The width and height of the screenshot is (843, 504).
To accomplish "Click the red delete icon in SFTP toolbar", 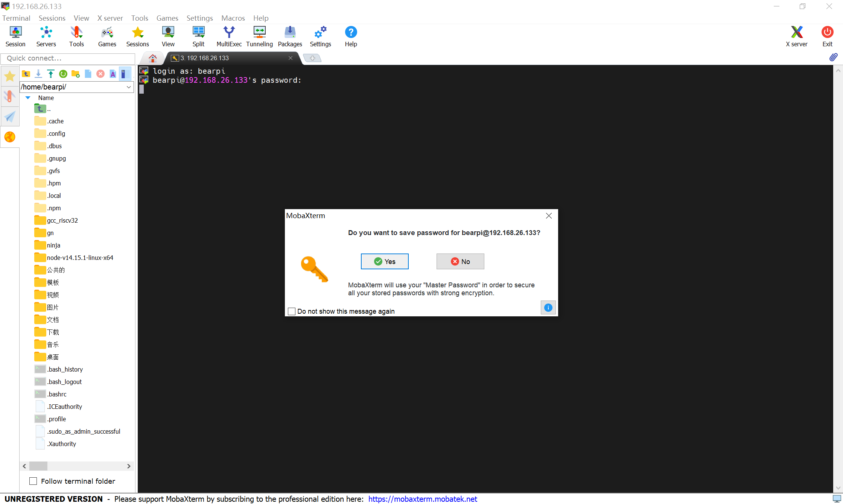I will point(100,74).
